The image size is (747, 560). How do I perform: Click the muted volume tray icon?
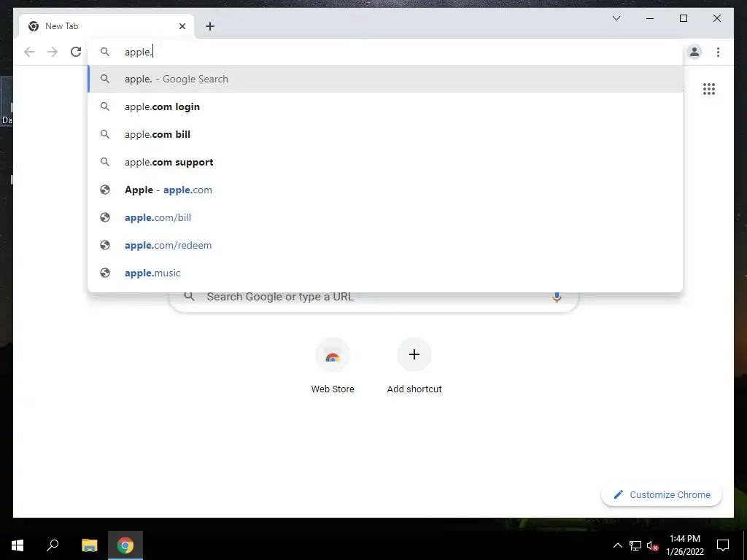(652, 545)
